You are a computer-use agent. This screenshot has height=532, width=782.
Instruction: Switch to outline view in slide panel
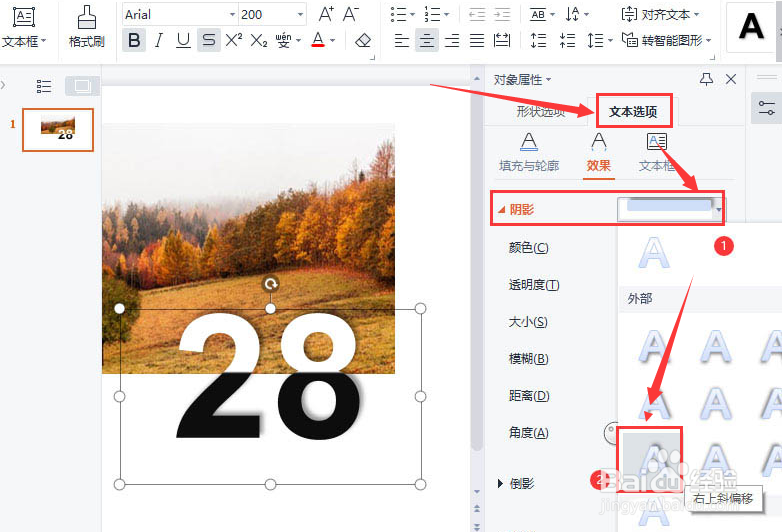point(44,86)
